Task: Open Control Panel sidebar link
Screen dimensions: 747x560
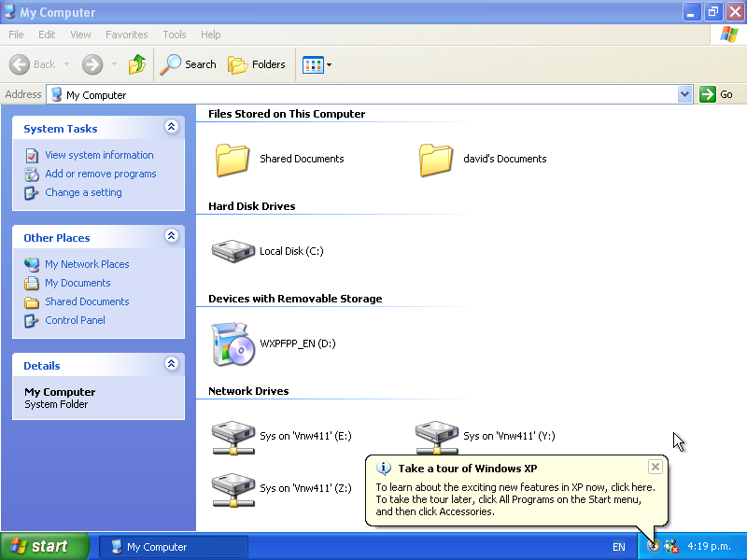Action: tap(75, 320)
